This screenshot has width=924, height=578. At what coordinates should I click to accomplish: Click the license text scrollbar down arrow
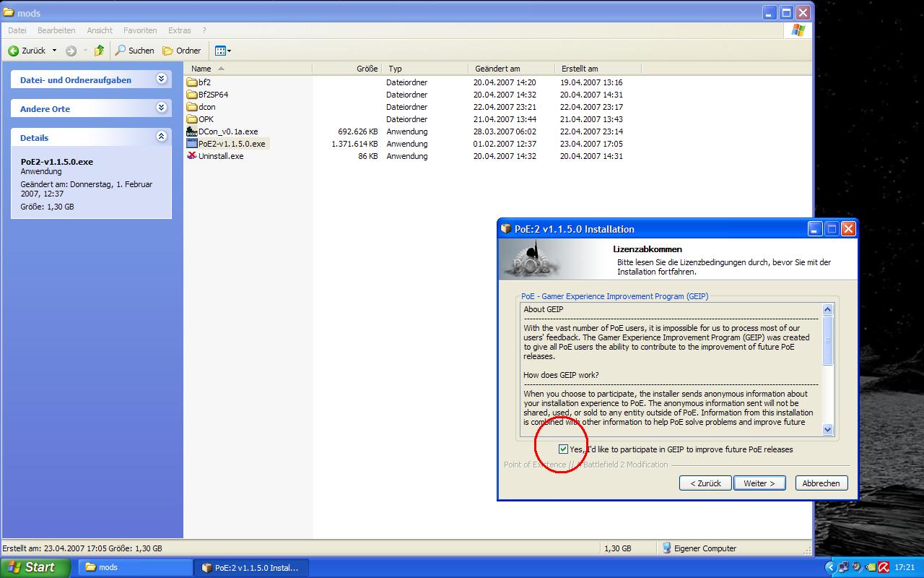[827, 429]
